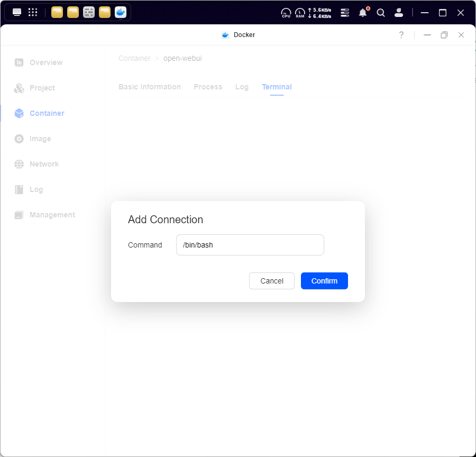Open the app grid launcher
This screenshot has width=476, height=457.
pos(33,12)
